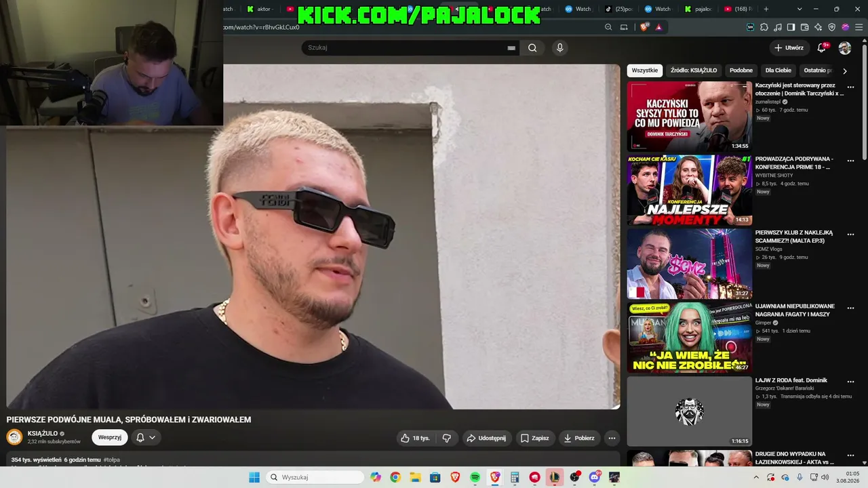The image size is (868, 488).
Task: Select the Wszystkie filter chip
Action: [x=645, y=70]
